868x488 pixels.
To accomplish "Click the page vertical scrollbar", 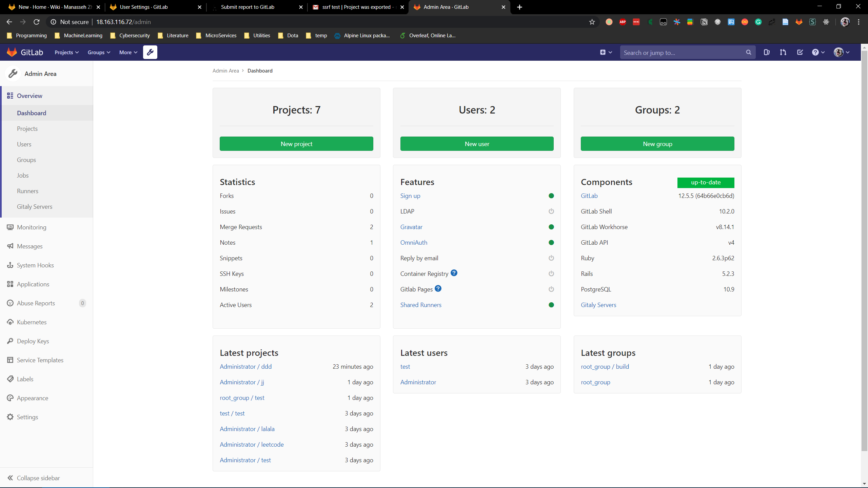I will [x=864, y=251].
